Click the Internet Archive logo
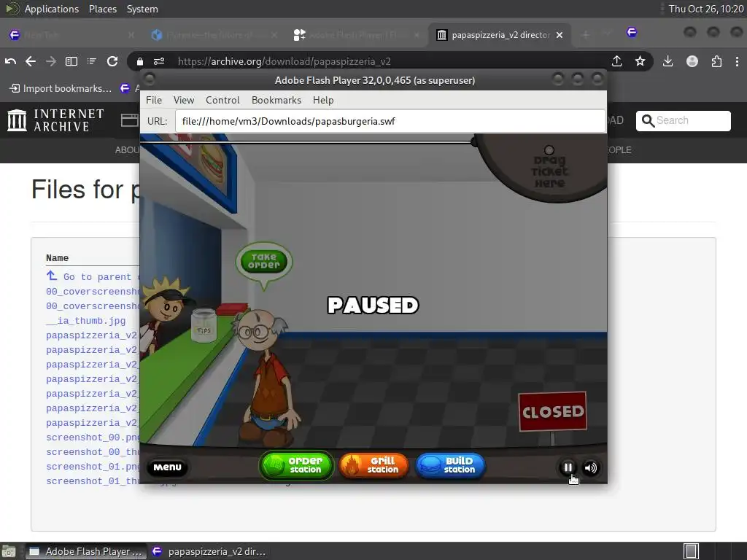Screen dimensions: 747x560 55,120
